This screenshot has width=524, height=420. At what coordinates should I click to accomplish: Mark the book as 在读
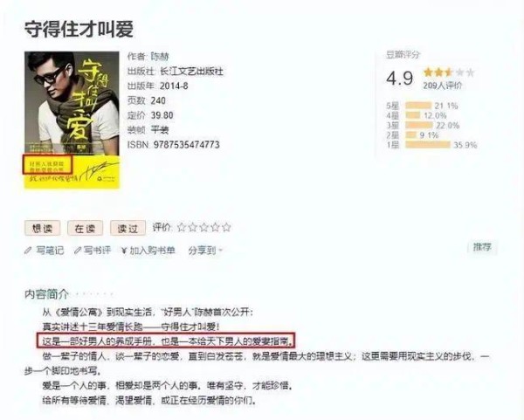coord(86,229)
